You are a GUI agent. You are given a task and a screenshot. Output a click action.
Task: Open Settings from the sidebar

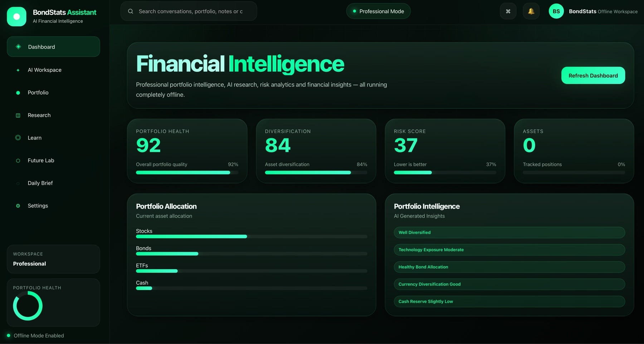click(x=53, y=206)
